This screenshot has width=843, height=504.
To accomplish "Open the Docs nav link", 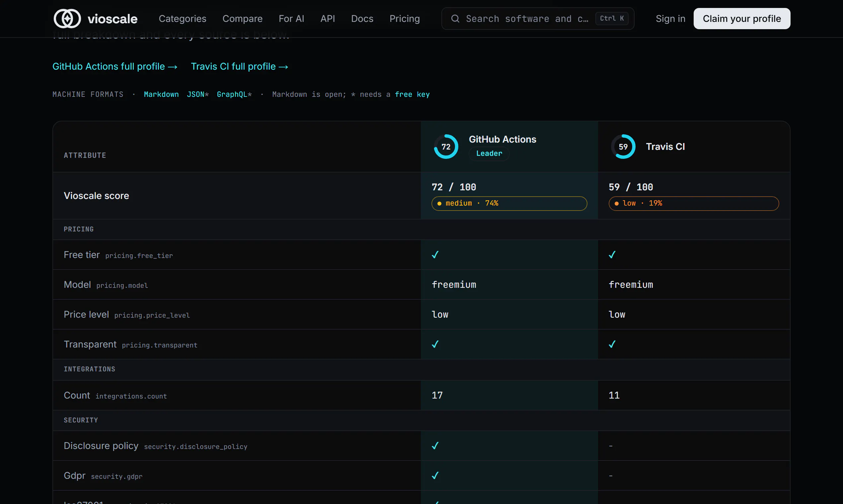I will pos(362,19).
